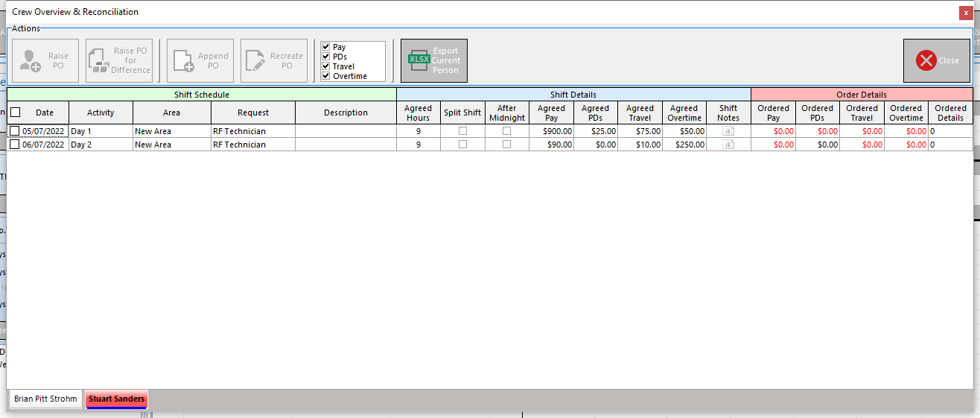Open shift notes for 05/07/2022 row

pos(728,131)
